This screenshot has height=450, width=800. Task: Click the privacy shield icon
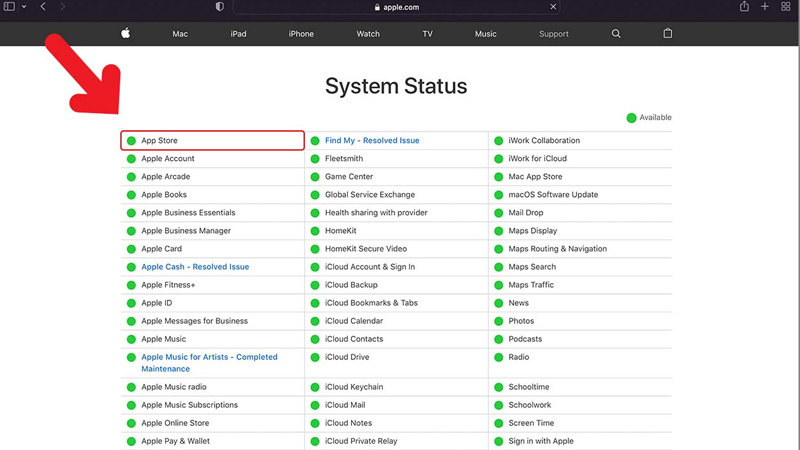click(220, 7)
